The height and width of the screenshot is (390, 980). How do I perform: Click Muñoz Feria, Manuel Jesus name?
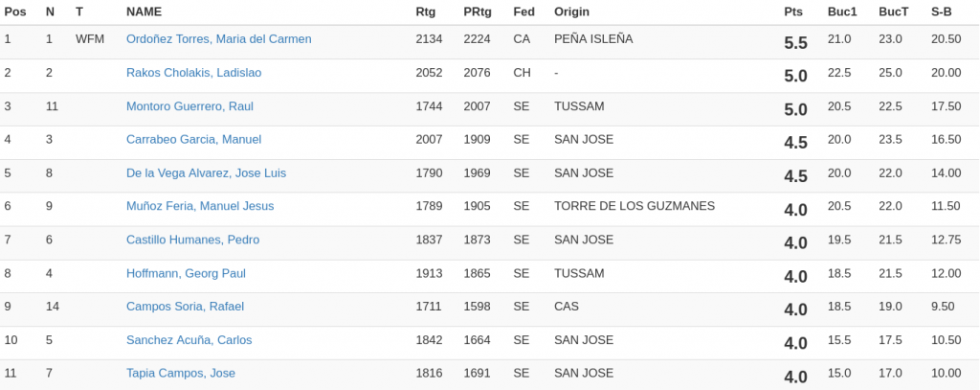pyautogui.click(x=200, y=206)
